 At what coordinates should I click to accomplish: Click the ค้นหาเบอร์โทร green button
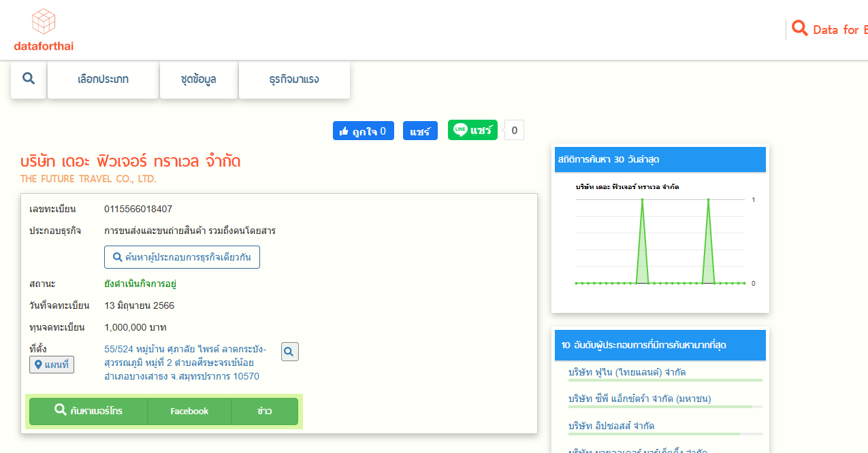click(x=89, y=411)
